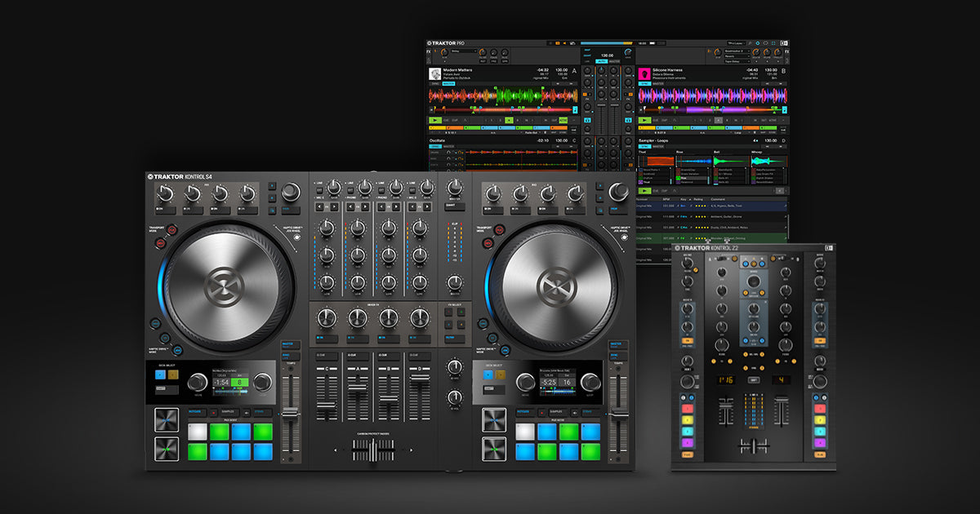
Task: Click the SPR button in FX unit 1
Action: pos(505,61)
